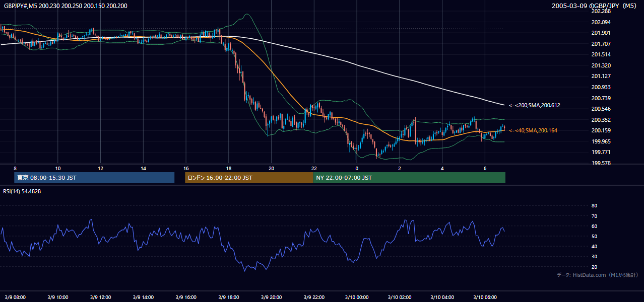
Task: Click the 3/10 00:00 date label
Action: tap(356, 297)
